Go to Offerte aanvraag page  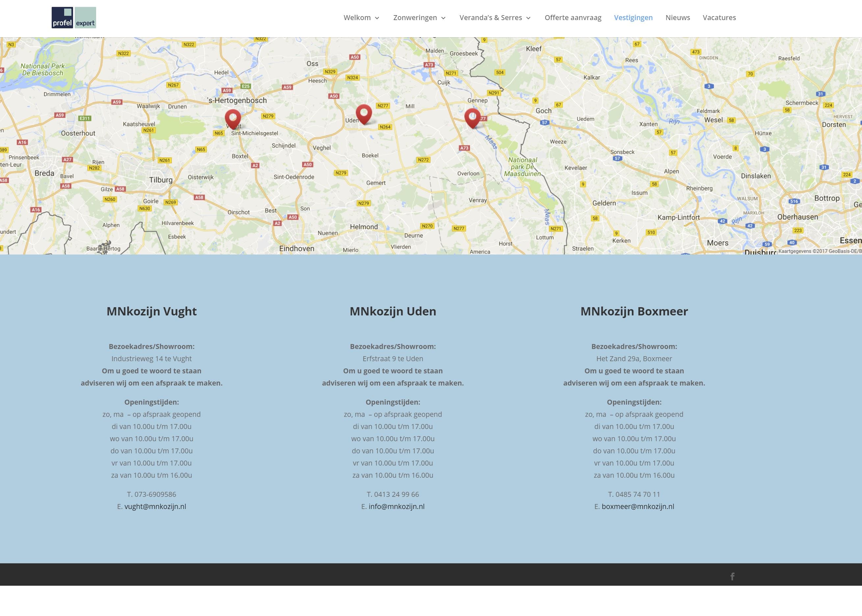(x=573, y=17)
